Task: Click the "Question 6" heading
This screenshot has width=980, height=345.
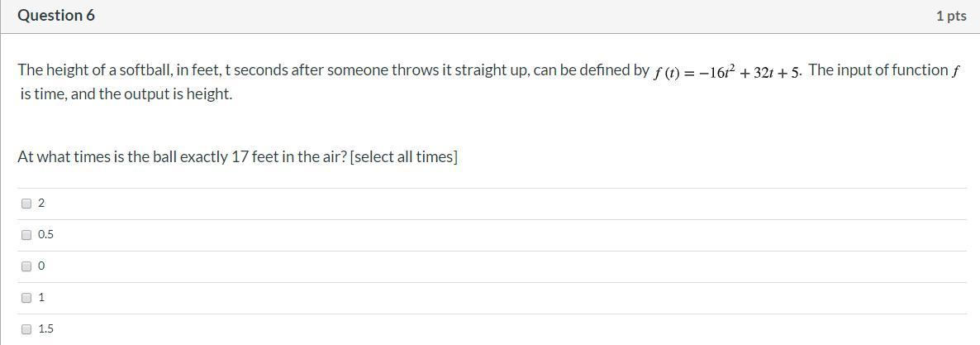Action: (x=56, y=16)
